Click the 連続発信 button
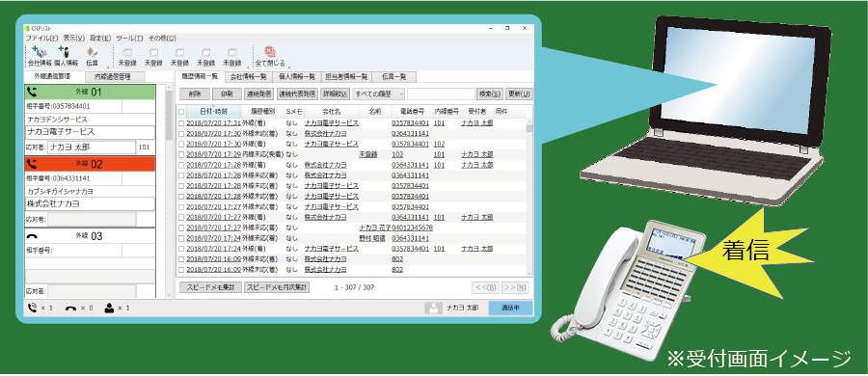This screenshot has height=376, width=868. (x=259, y=94)
